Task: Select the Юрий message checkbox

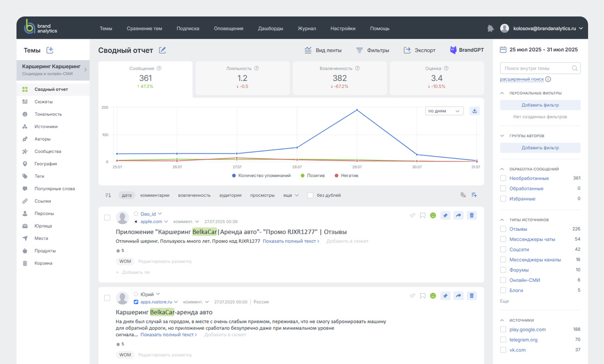Action: point(107,298)
